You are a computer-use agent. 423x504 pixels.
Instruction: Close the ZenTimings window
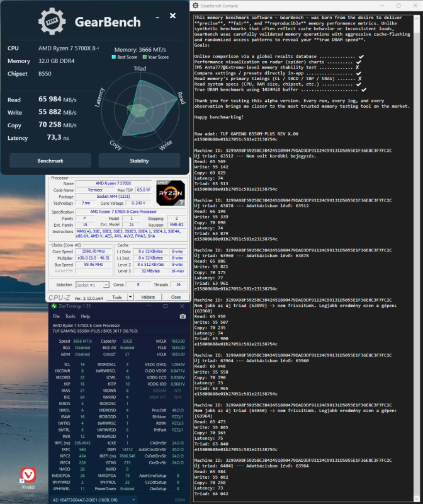coord(182,306)
